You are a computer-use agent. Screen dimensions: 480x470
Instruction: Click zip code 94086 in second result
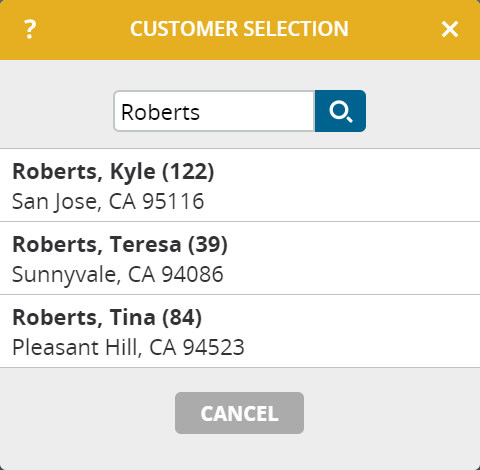[192, 274]
